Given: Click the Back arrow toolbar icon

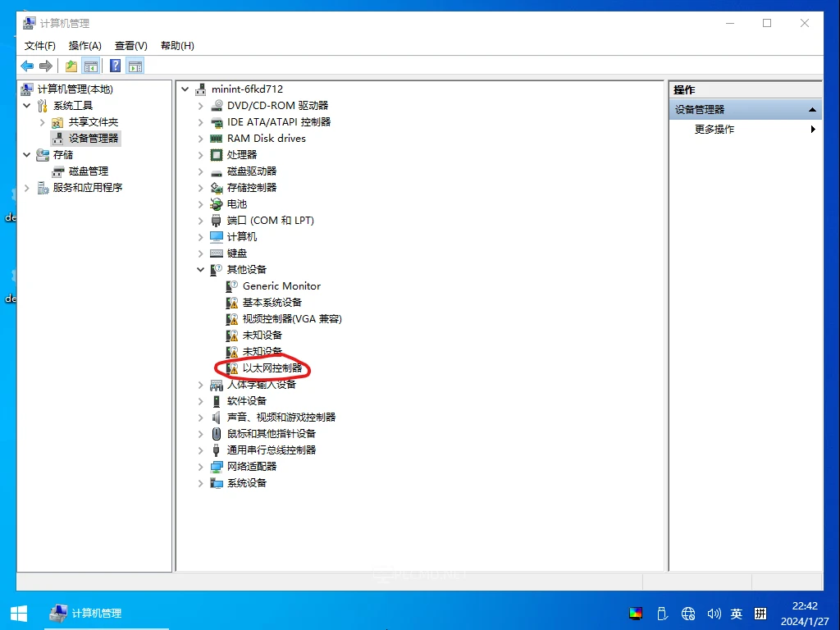Looking at the screenshot, I should coord(27,66).
